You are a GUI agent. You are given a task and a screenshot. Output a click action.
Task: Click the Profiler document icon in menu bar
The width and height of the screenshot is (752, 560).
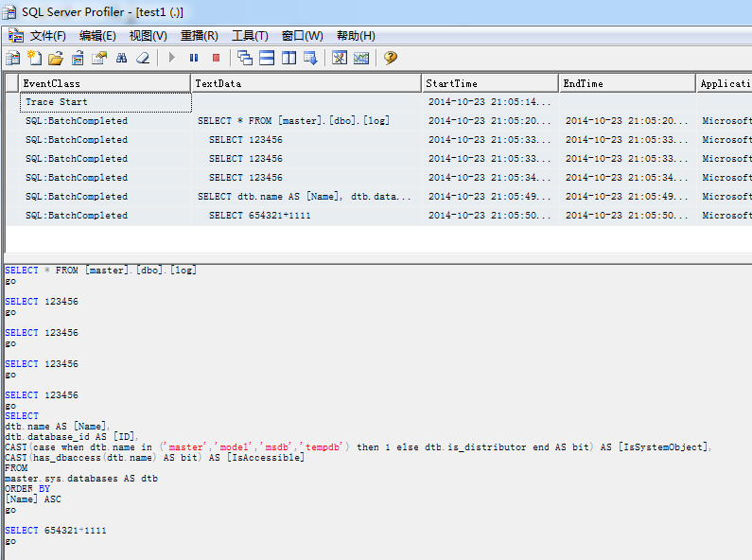click(x=16, y=36)
